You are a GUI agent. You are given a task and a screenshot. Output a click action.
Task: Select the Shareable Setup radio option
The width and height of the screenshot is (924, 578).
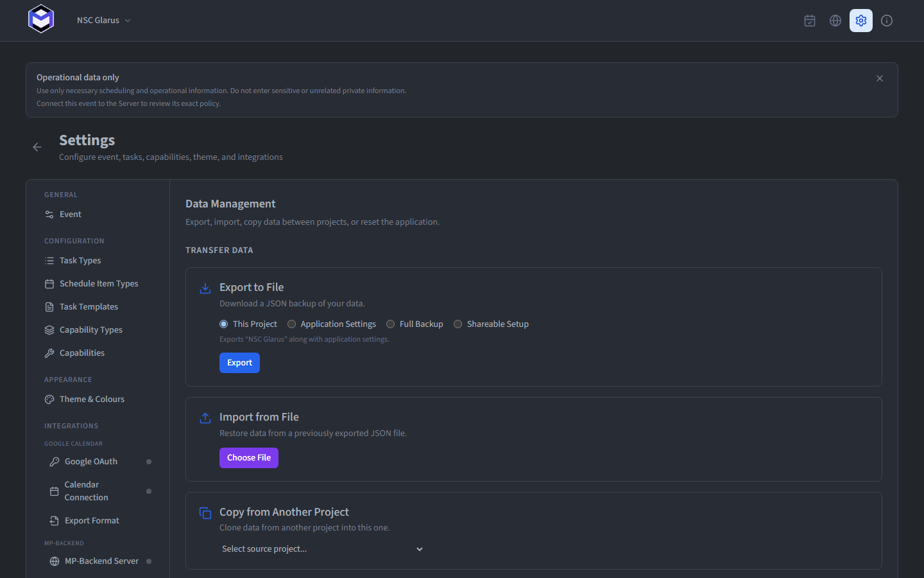[458, 324]
